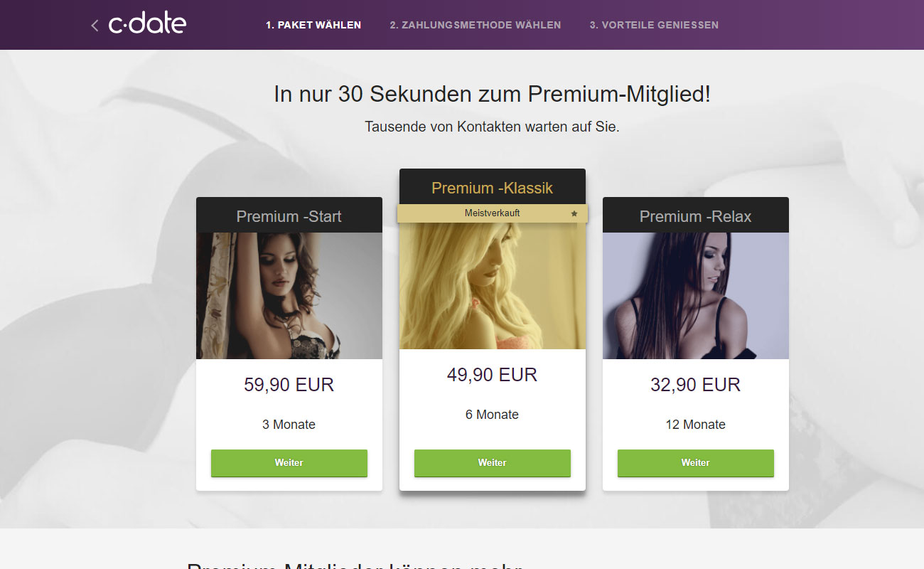Click the 49,90 EUR price
This screenshot has width=924, height=569.
pyautogui.click(x=493, y=375)
